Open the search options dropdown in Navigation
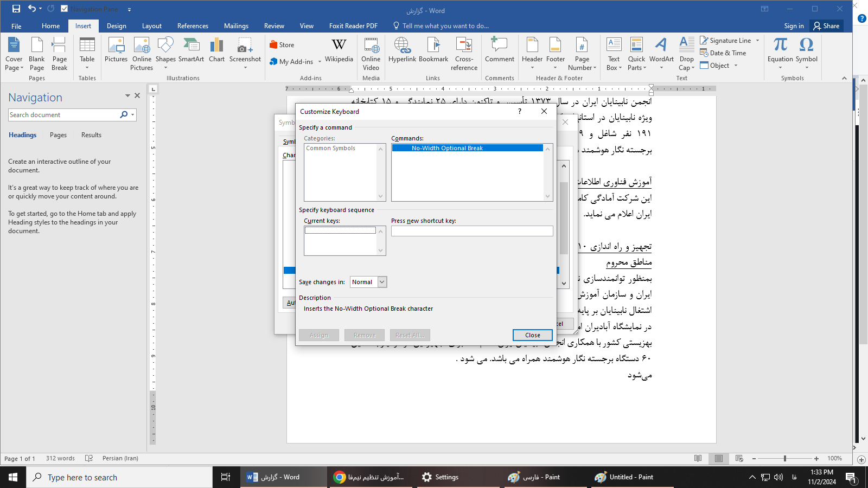The image size is (868, 488). click(x=133, y=115)
